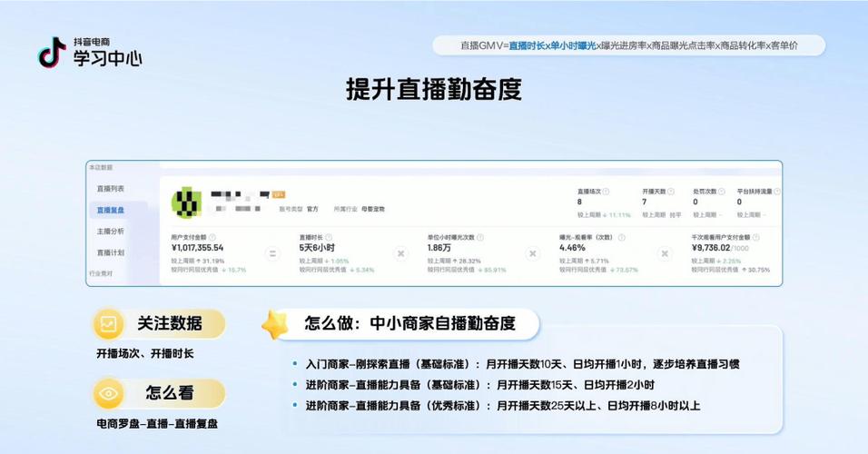
Task: Select 直播复盘 in the sidebar
Action: pos(111,210)
